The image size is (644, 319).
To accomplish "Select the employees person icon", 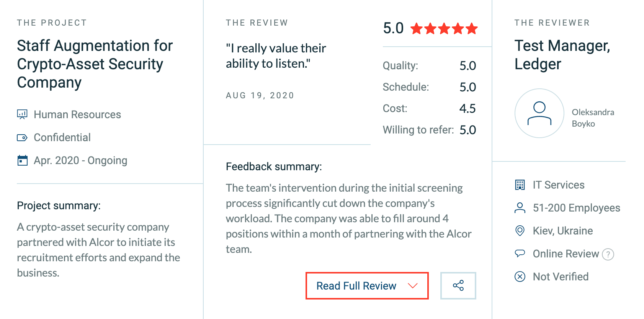I will [520, 208].
